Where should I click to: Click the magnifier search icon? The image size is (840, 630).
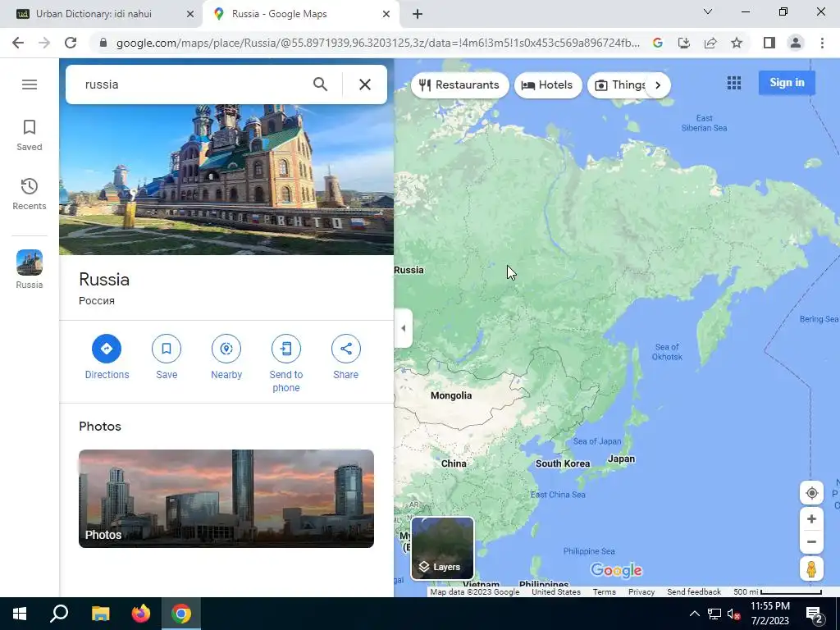click(x=321, y=84)
